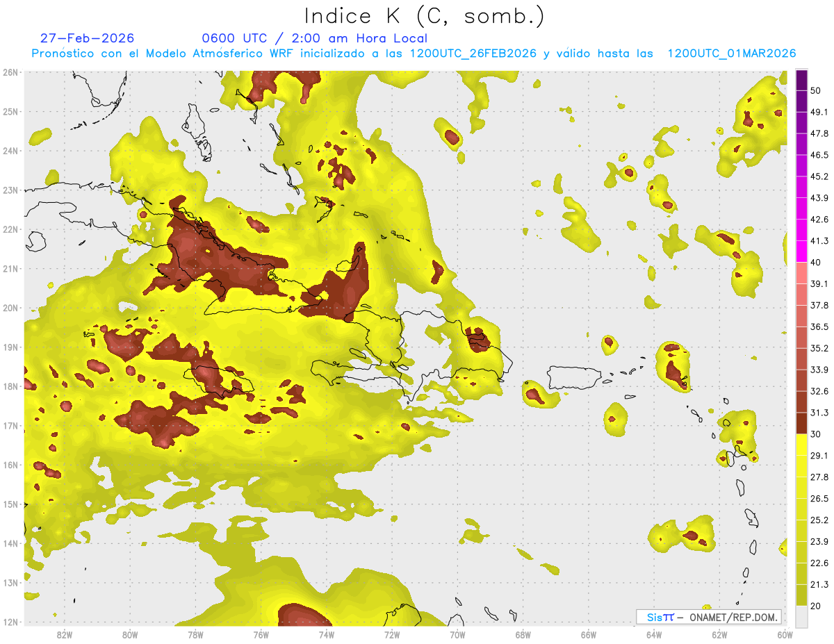Click the 16N latitude label

click(x=10, y=465)
